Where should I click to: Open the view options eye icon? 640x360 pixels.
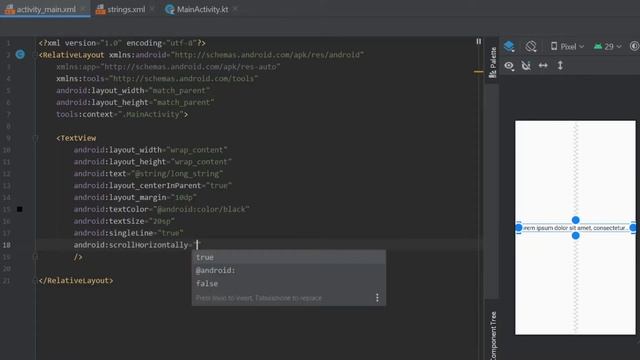pos(509,66)
